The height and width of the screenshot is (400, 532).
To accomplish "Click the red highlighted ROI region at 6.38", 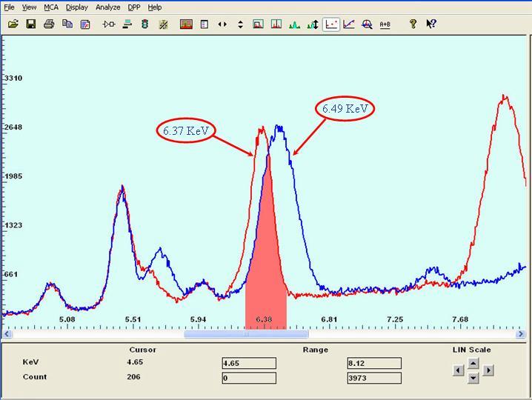I will click(x=266, y=264).
